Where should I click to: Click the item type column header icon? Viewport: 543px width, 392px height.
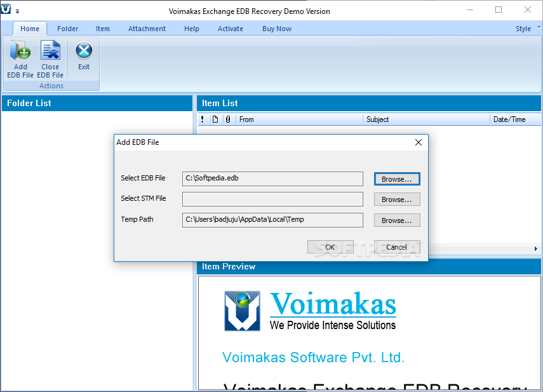pyautogui.click(x=215, y=119)
